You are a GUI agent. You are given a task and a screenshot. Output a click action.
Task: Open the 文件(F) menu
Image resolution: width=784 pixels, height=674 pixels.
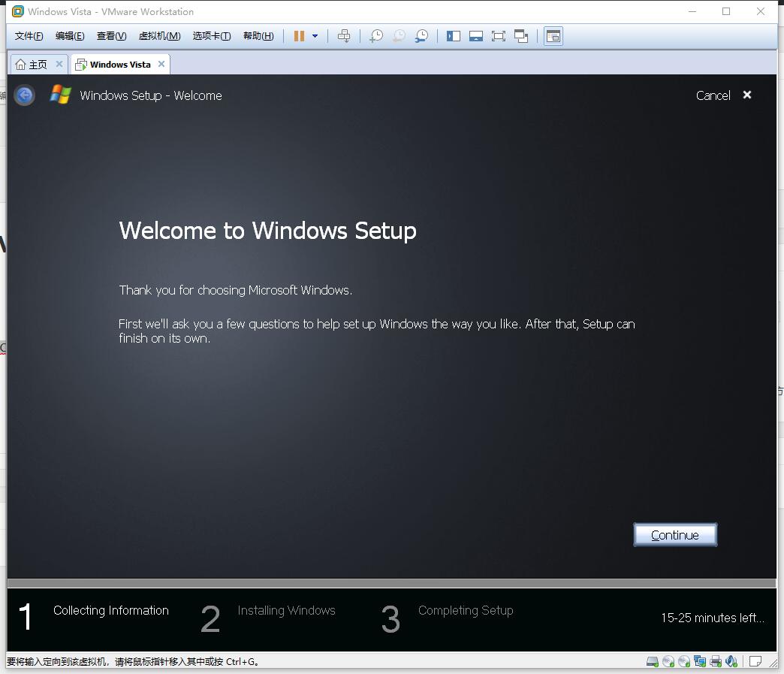[x=29, y=36]
